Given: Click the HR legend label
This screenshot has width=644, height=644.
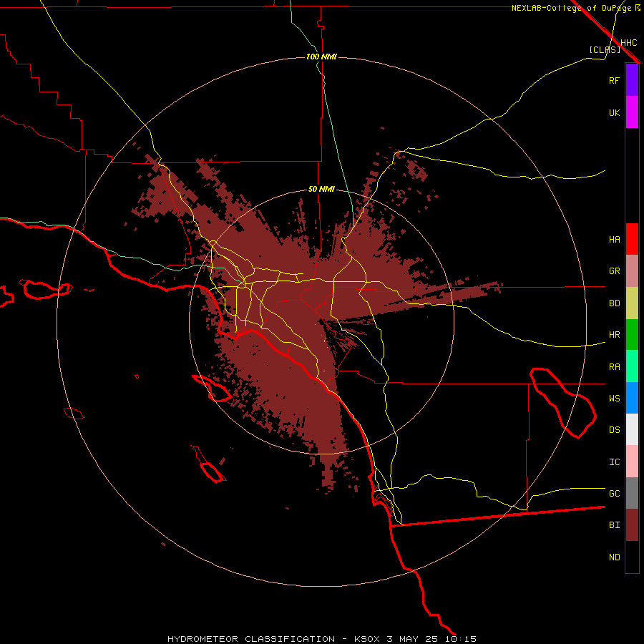Looking at the screenshot, I should tap(614, 335).
